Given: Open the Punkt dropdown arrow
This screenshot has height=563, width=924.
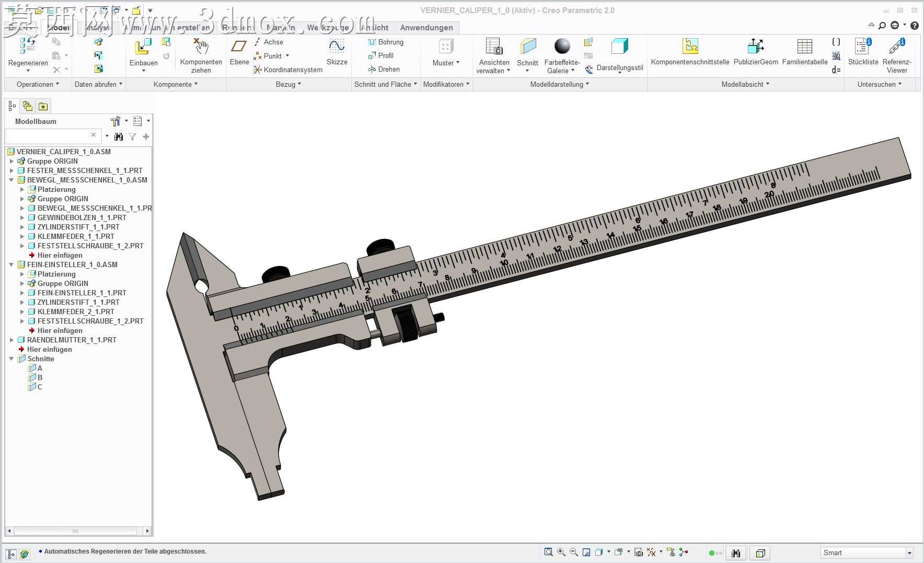Looking at the screenshot, I should pyautogui.click(x=287, y=56).
